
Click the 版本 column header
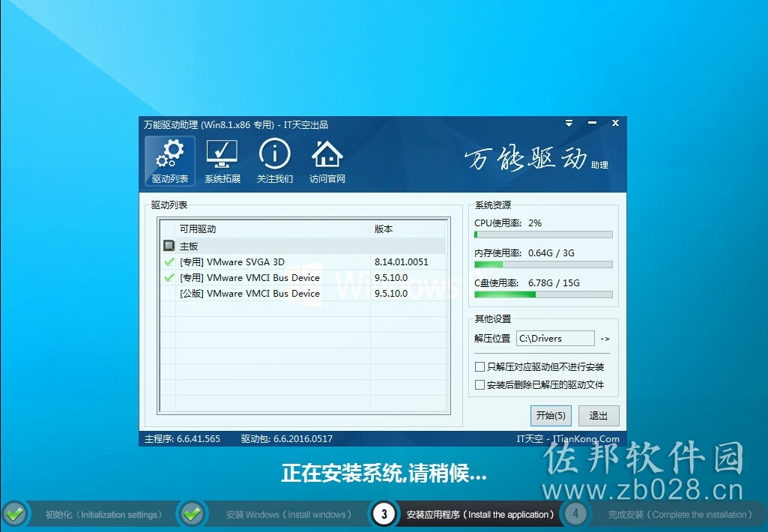tap(408, 229)
